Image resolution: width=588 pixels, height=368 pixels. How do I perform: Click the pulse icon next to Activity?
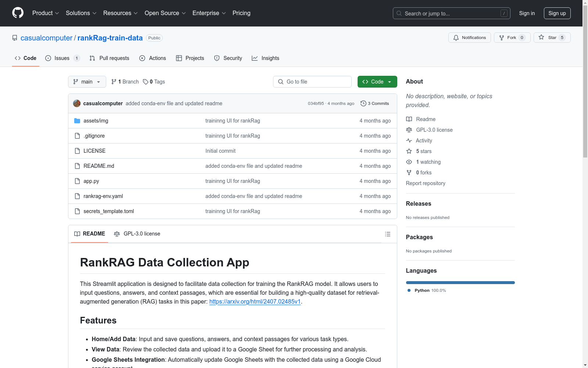point(409,141)
